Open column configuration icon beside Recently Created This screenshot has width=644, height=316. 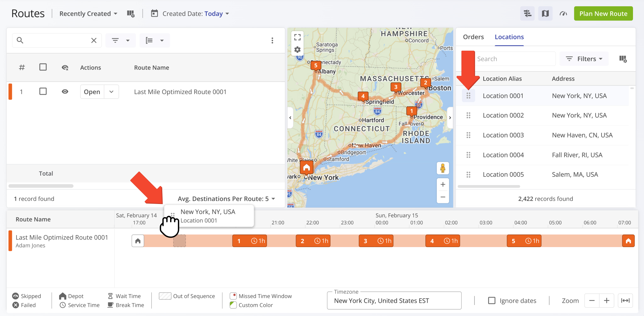tap(131, 14)
